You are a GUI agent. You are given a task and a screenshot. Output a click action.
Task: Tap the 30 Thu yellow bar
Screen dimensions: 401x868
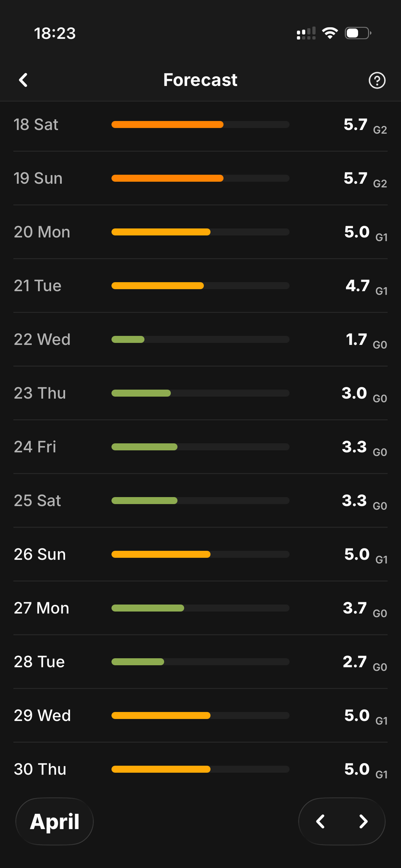(x=161, y=769)
